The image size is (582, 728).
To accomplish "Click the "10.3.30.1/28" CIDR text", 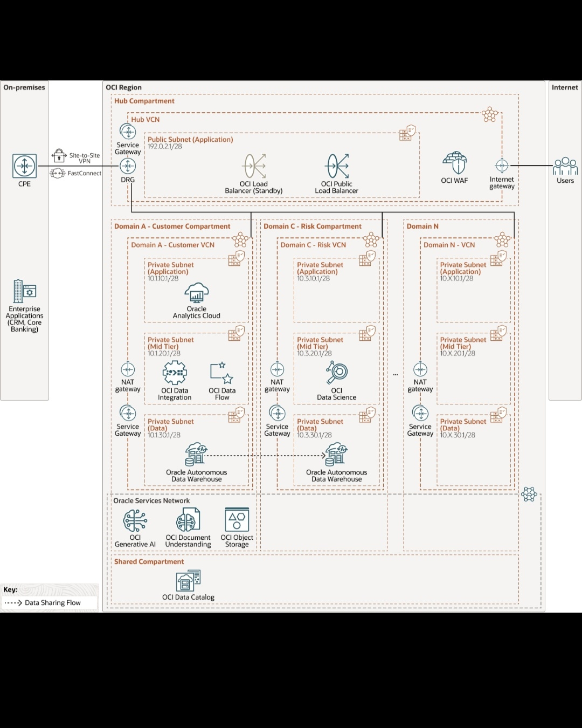I will pos(315,435).
